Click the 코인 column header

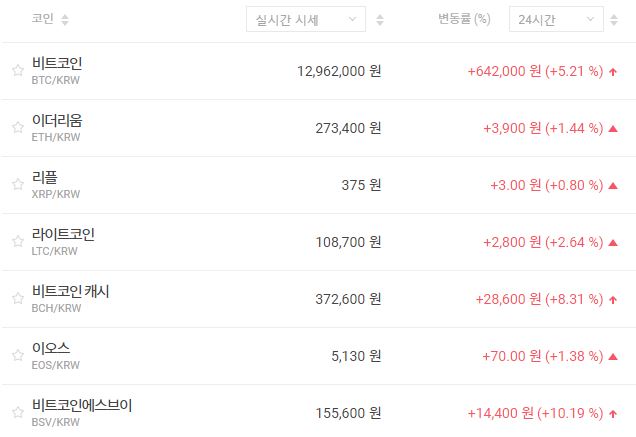(x=43, y=20)
